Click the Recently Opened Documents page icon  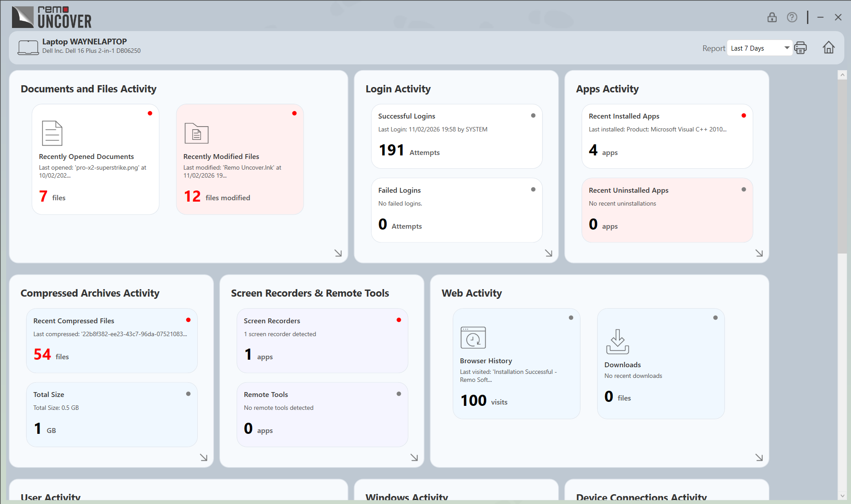(52, 133)
